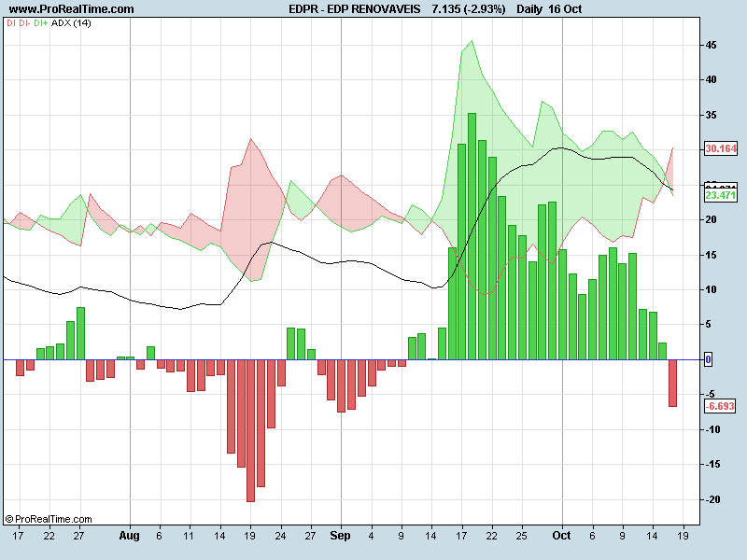
Task: Click the 4 date label after Sep
Action: (x=371, y=536)
